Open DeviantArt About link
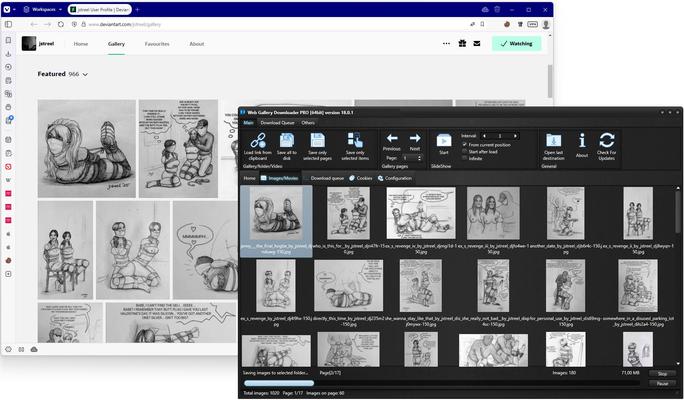 click(197, 44)
